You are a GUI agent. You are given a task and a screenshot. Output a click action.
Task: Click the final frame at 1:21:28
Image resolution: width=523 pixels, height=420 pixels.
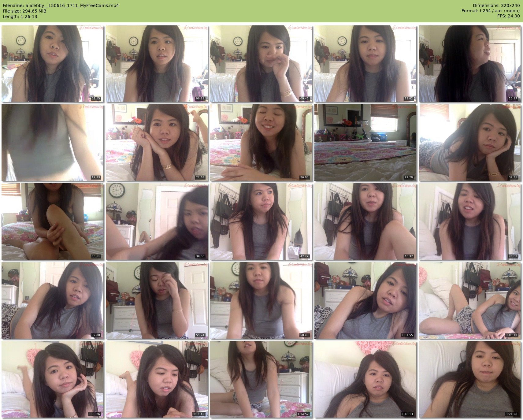pyautogui.click(x=469, y=379)
